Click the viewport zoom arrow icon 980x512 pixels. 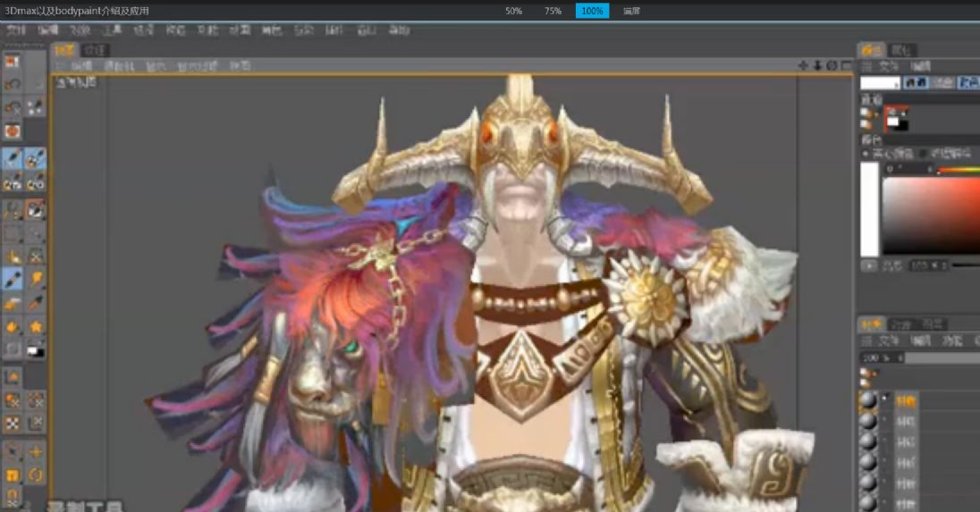click(x=817, y=65)
